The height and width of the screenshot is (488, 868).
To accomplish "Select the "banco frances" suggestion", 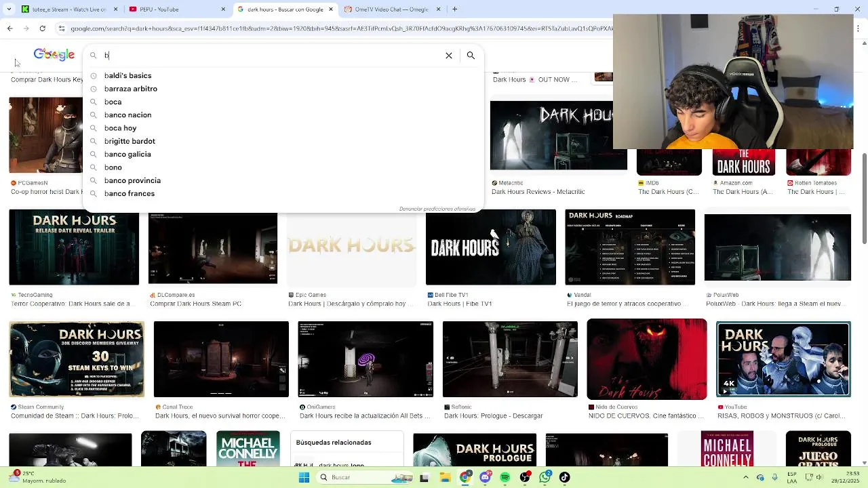I will [x=129, y=194].
